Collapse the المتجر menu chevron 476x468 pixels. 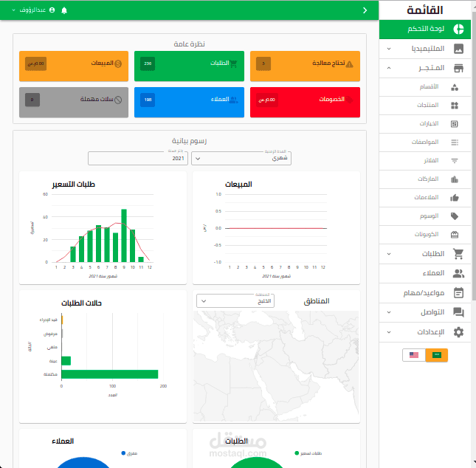(x=389, y=68)
